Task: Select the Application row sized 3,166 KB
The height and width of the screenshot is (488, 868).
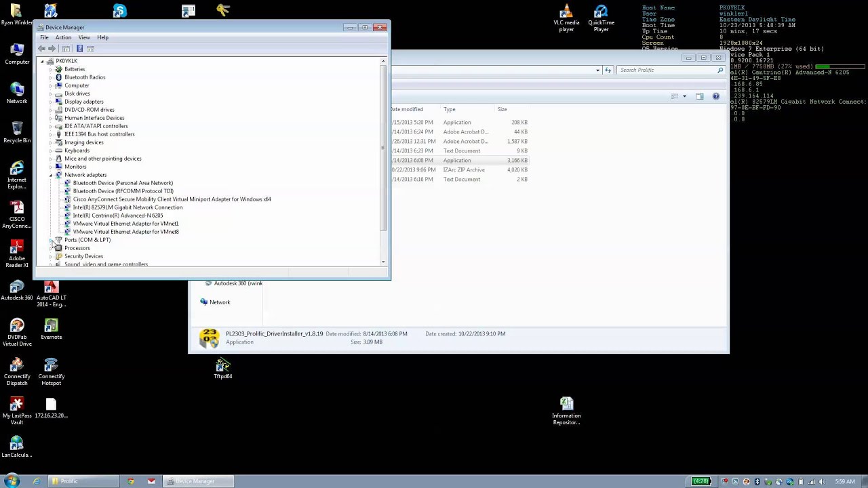Action: [x=460, y=160]
